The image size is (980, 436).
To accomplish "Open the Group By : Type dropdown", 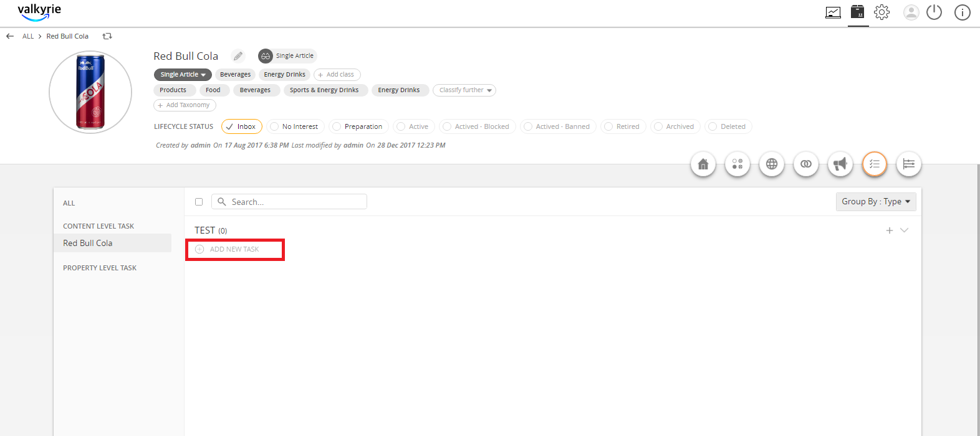I will (x=876, y=201).
